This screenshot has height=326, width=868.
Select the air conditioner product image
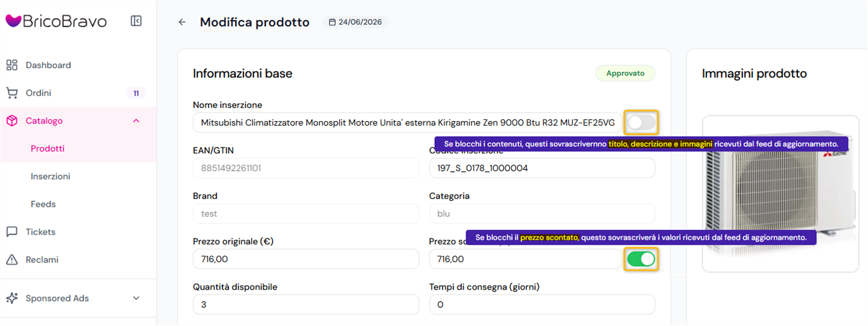[x=781, y=194]
